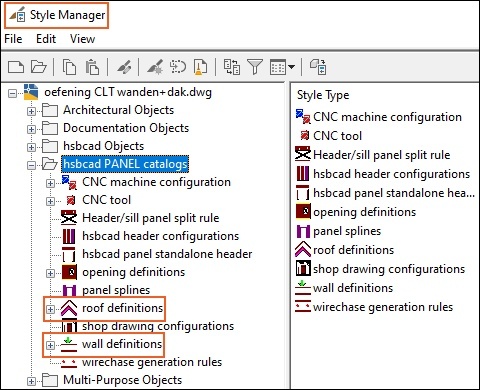Click wirechase generation rules icon in right list
The image size is (480, 390).
303,306
